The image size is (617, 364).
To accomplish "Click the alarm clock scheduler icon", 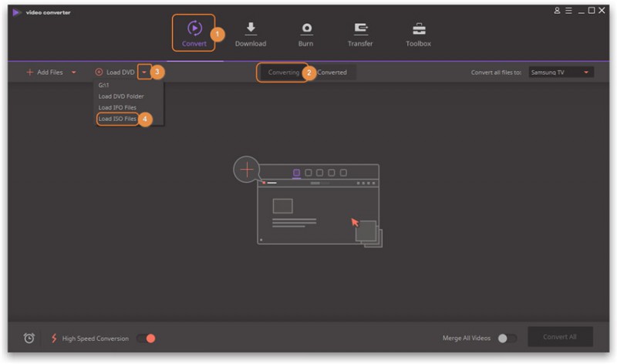I will tap(29, 338).
